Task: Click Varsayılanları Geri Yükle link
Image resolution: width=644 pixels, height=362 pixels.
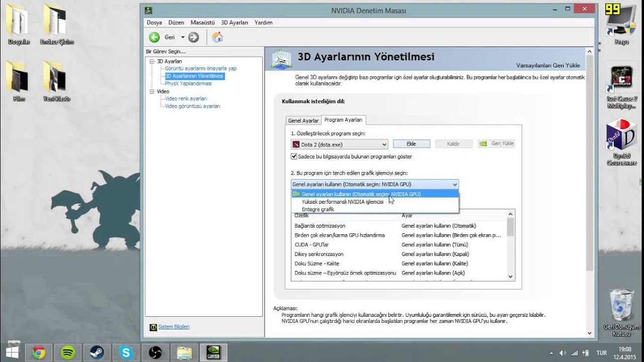Action: tap(548, 65)
